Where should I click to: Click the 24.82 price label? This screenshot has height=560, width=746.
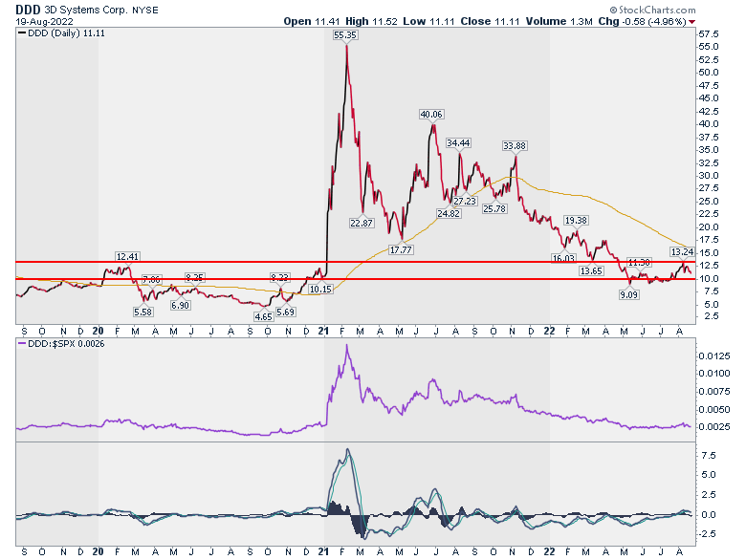coord(449,213)
